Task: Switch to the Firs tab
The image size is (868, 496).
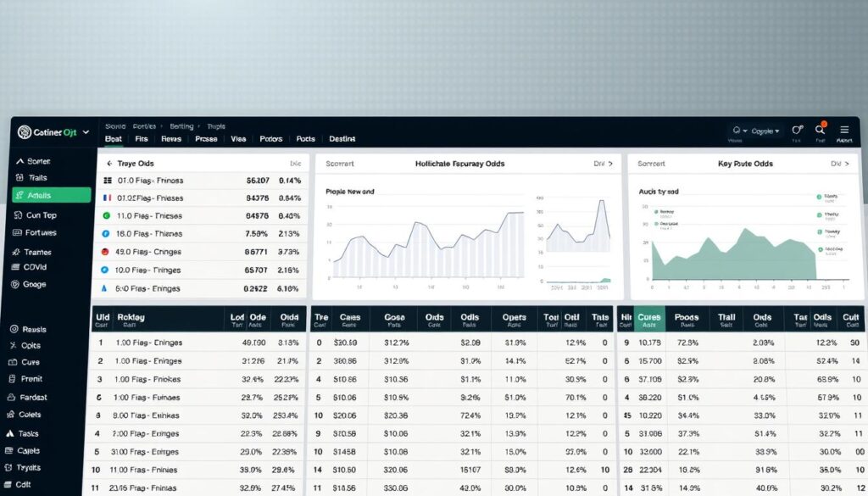Action: point(142,139)
